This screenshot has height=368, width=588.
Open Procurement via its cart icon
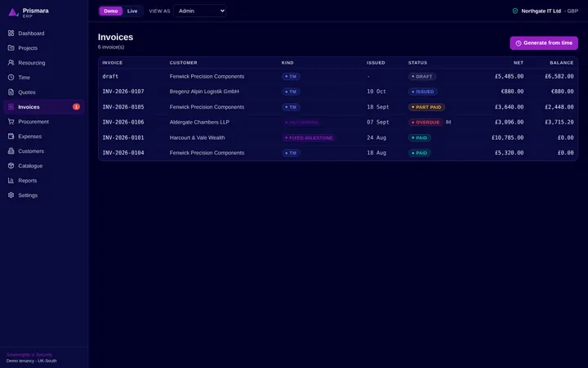click(x=11, y=121)
